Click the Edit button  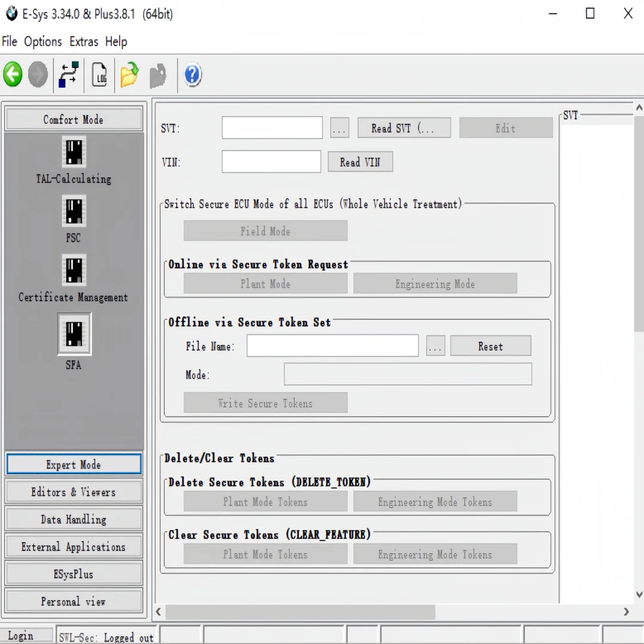506,128
